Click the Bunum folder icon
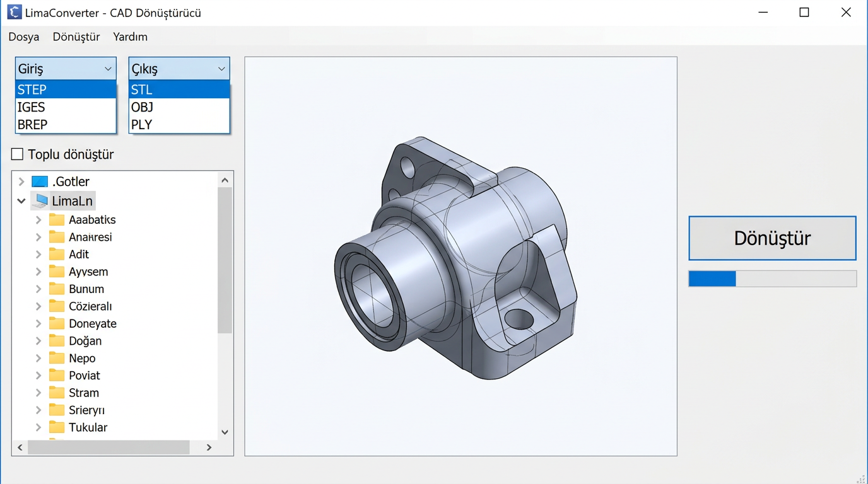Screen dimensions: 868x484 [x=57, y=289]
